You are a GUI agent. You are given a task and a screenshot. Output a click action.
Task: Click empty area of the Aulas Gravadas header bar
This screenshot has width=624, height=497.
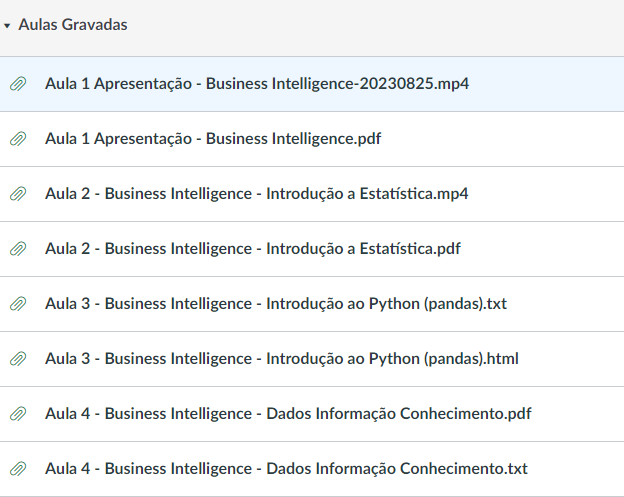point(400,25)
